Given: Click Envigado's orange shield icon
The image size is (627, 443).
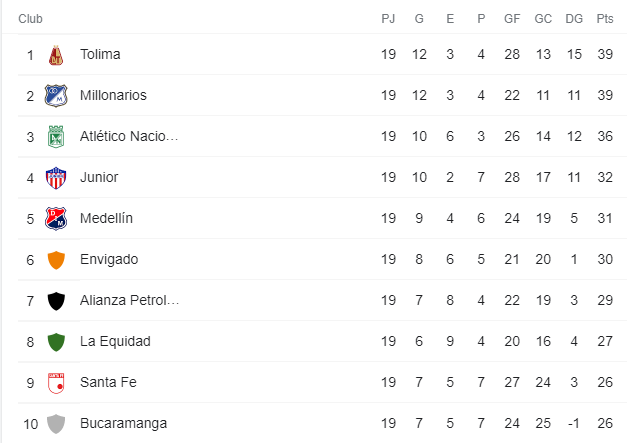Looking at the screenshot, I should click(56, 260).
